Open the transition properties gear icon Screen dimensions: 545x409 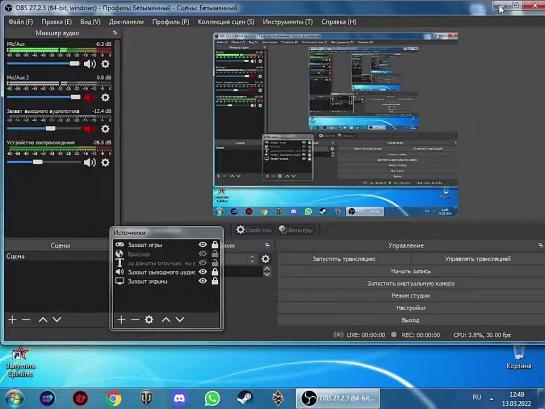click(x=266, y=259)
